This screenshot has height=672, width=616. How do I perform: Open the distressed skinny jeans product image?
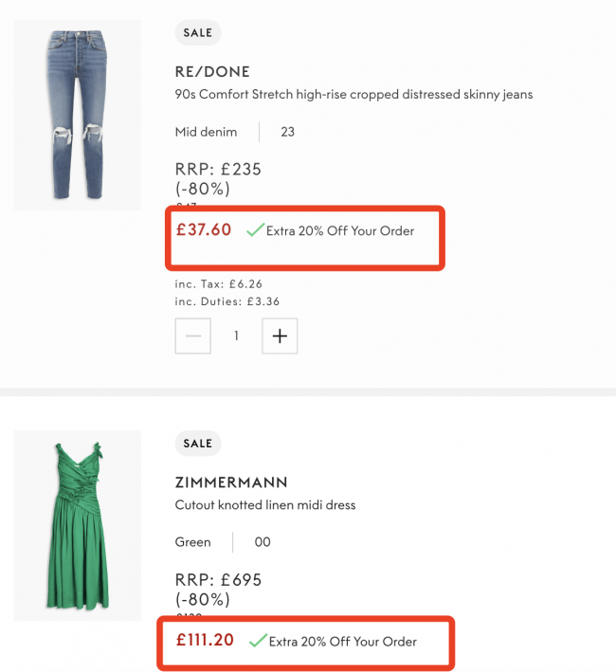click(77, 115)
